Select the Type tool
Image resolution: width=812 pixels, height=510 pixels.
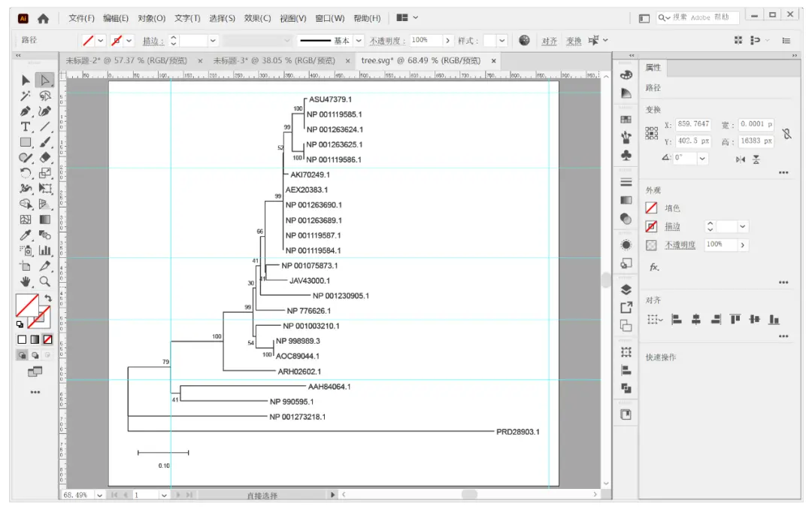[x=26, y=126]
